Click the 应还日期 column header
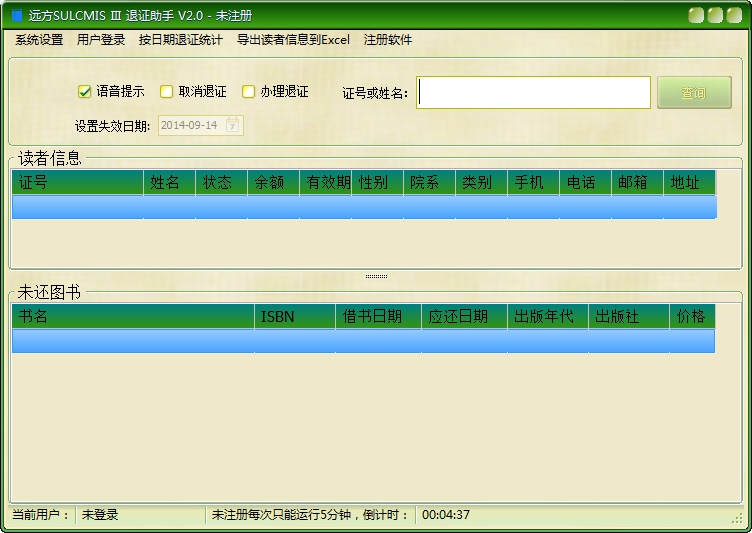Screen dimensions: 752x533 click(464, 316)
